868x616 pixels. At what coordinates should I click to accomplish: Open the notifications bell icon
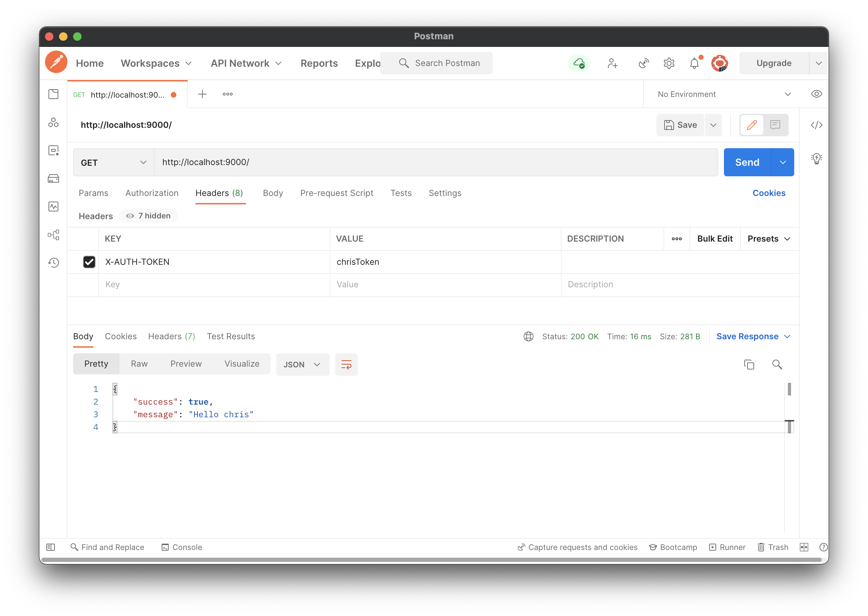point(694,63)
